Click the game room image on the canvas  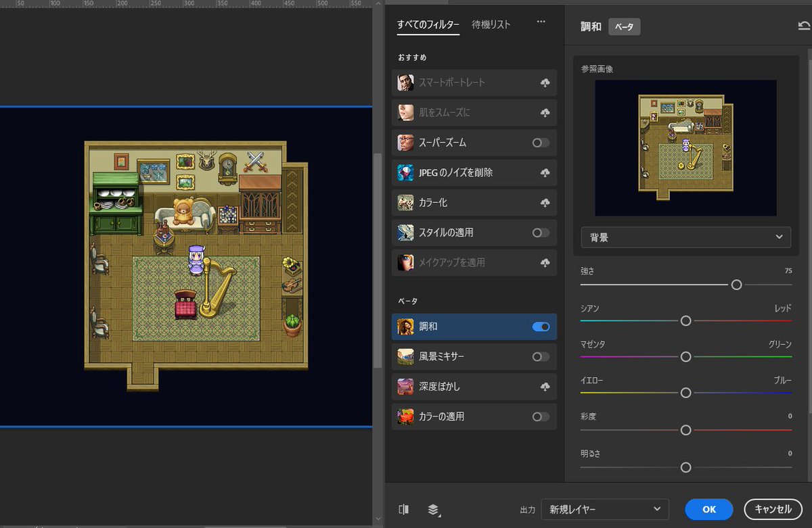[196, 266]
